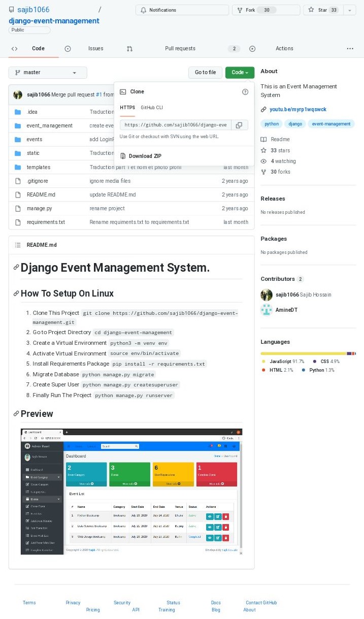The image size is (364, 619).
Task: Click the Go to file button
Action: pos(205,73)
